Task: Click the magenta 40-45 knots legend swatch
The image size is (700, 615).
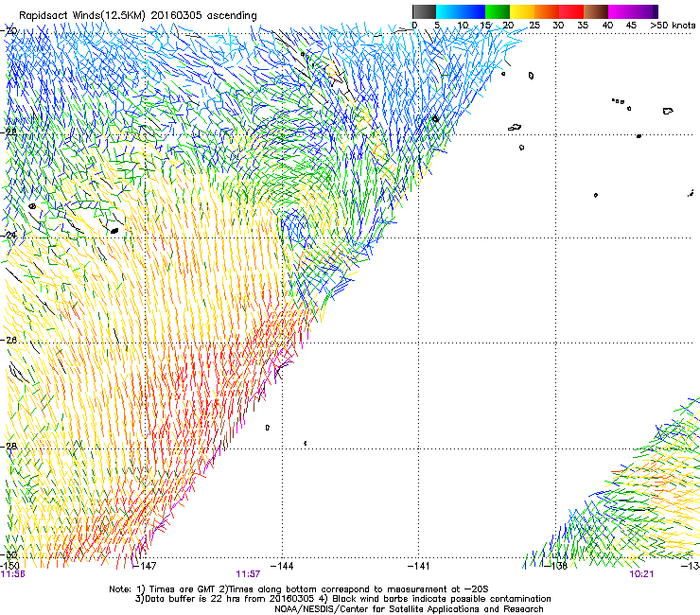Action: [x=621, y=11]
